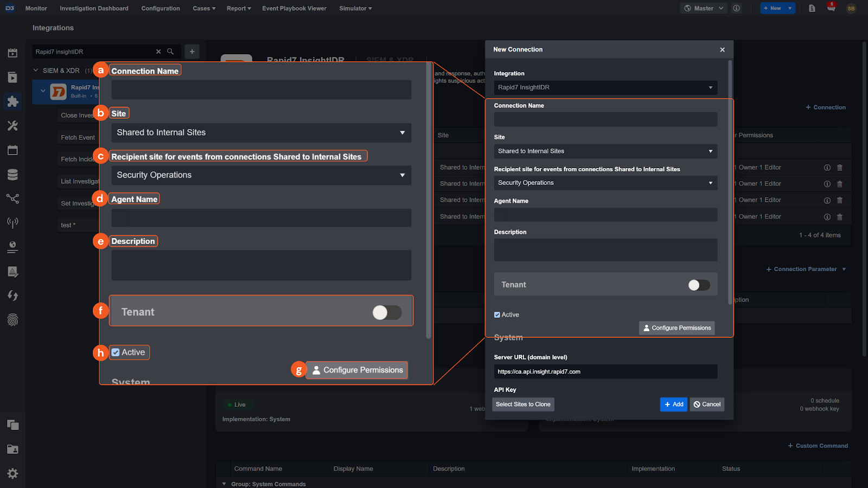Click the Implementation column header
This screenshot has height=488, width=868.
click(653, 469)
